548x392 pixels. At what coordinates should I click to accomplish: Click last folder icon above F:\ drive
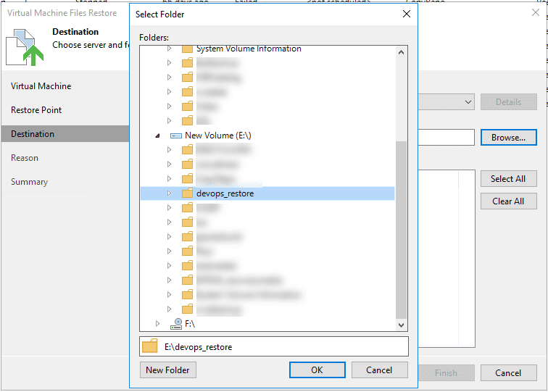(x=187, y=309)
